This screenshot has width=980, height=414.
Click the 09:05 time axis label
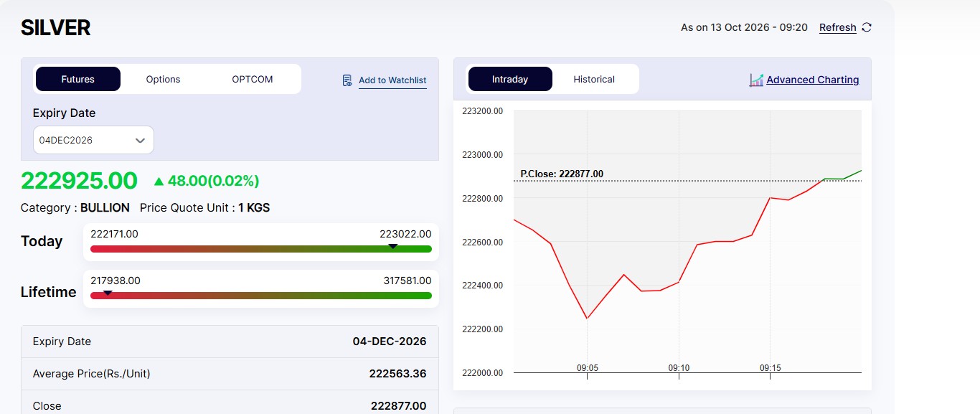(x=588, y=368)
